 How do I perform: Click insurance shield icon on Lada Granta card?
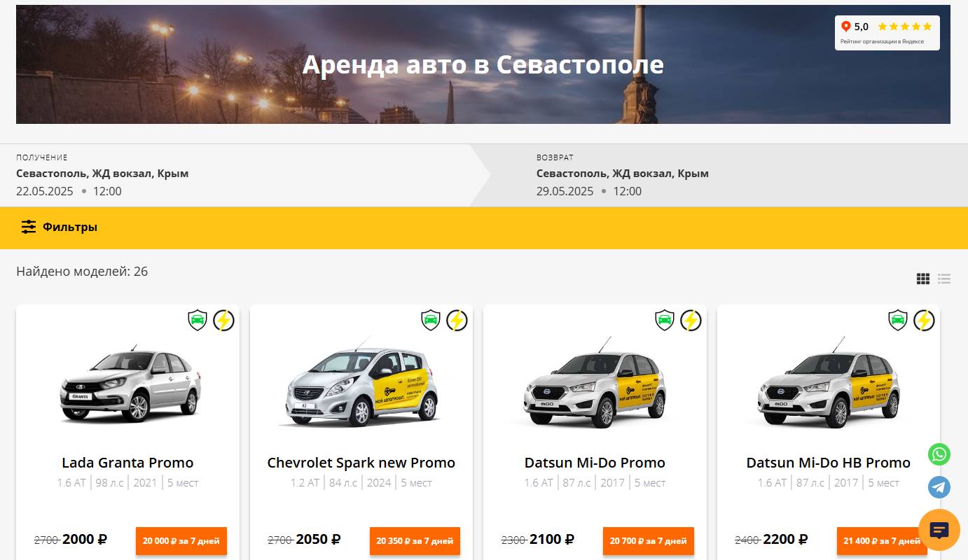(198, 321)
